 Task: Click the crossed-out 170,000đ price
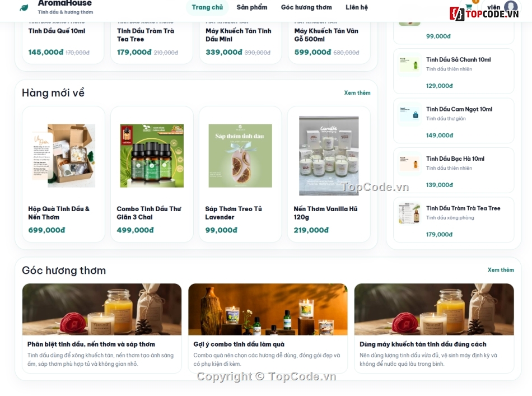pyautogui.click(x=77, y=53)
